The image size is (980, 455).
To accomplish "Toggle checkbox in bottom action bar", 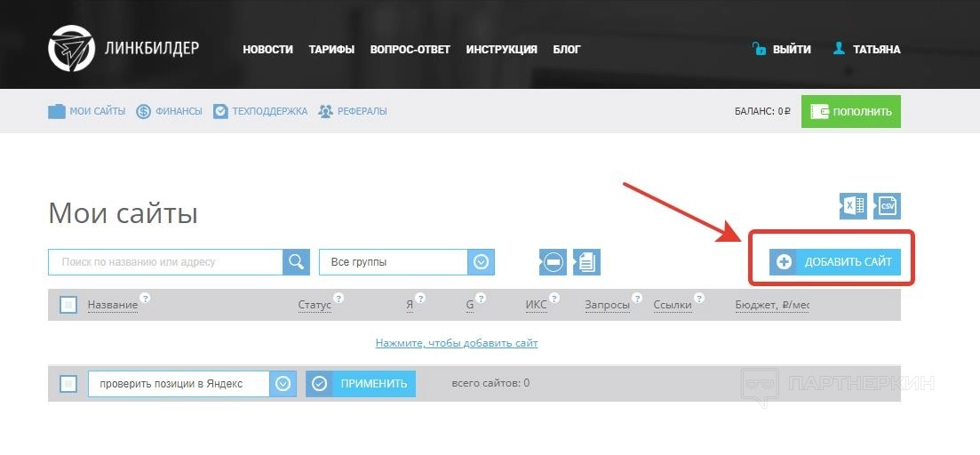I will click(x=68, y=383).
